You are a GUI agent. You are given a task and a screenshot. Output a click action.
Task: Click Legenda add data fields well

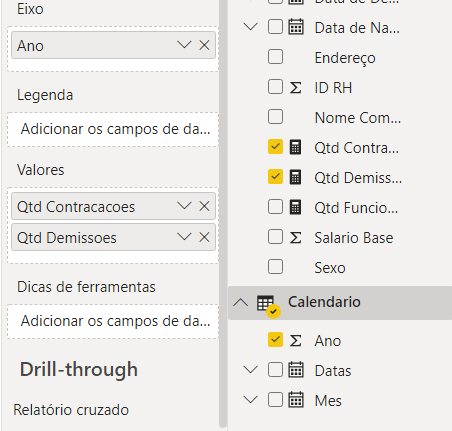tap(113, 129)
